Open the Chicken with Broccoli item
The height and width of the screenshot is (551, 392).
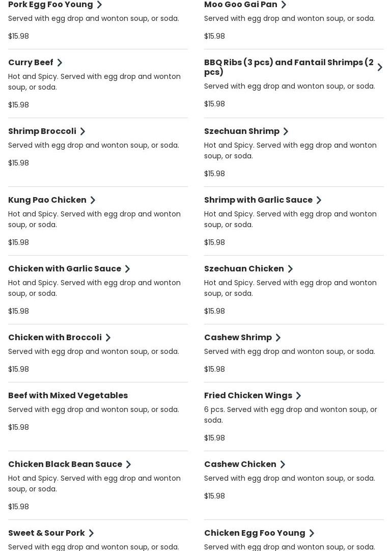(55, 338)
